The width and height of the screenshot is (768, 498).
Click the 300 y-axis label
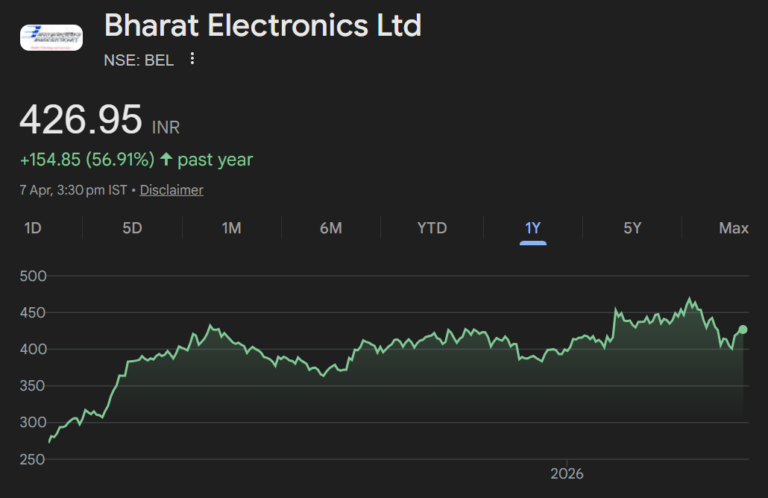[x=33, y=423]
